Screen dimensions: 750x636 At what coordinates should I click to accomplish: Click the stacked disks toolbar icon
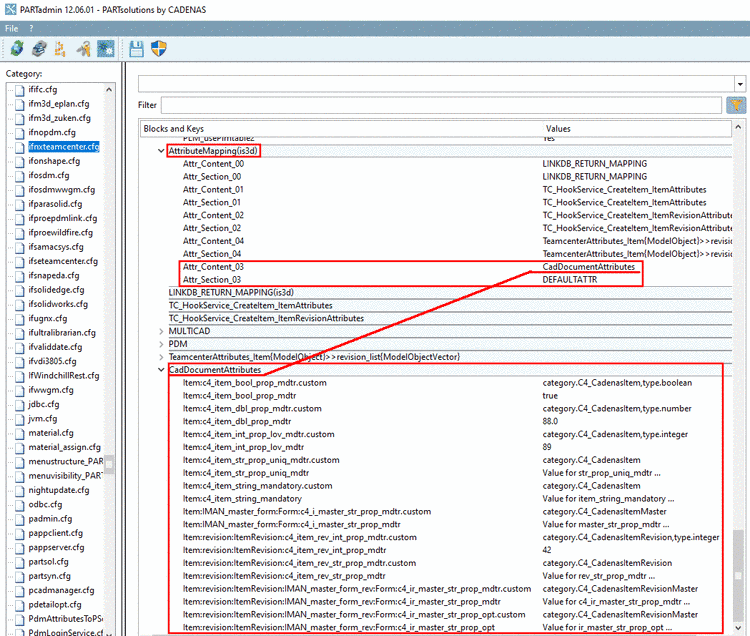(x=39, y=48)
